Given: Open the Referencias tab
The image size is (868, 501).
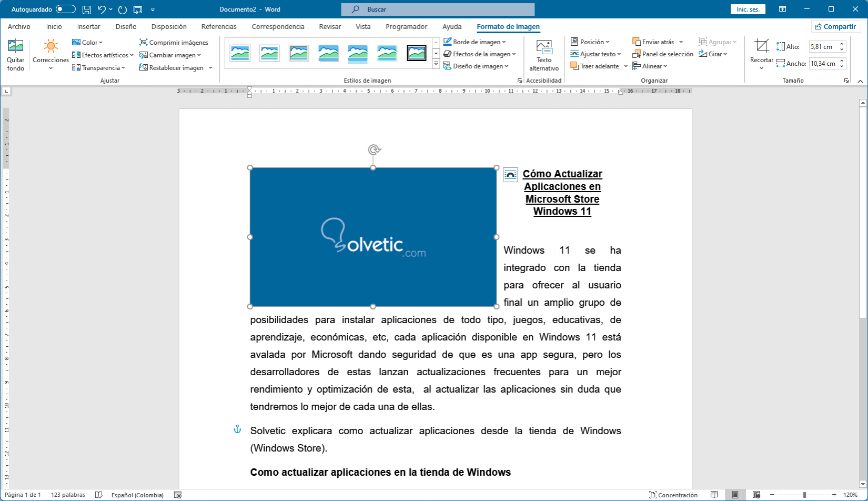Looking at the screenshot, I should (219, 26).
